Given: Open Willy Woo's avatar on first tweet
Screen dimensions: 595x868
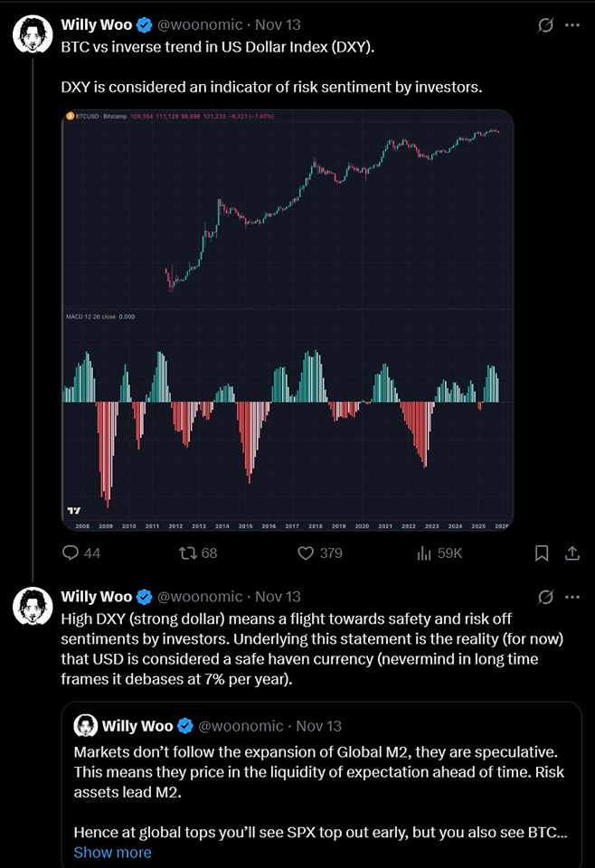Looking at the screenshot, I should coord(32,33).
